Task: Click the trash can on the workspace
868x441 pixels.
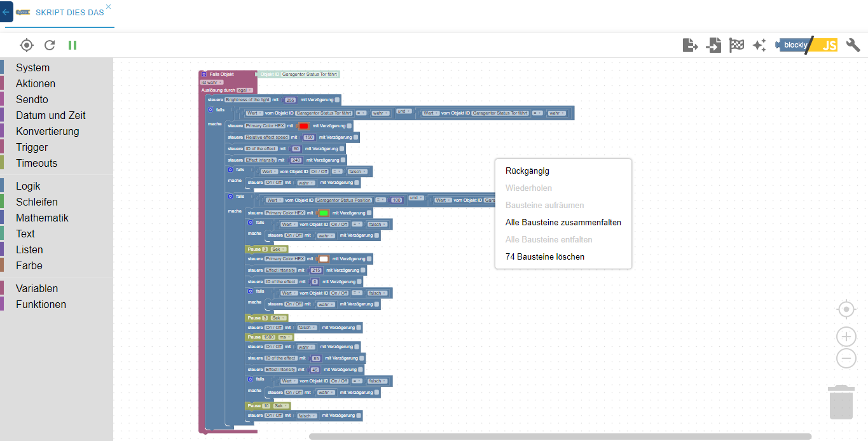Action: [x=841, y=402]
